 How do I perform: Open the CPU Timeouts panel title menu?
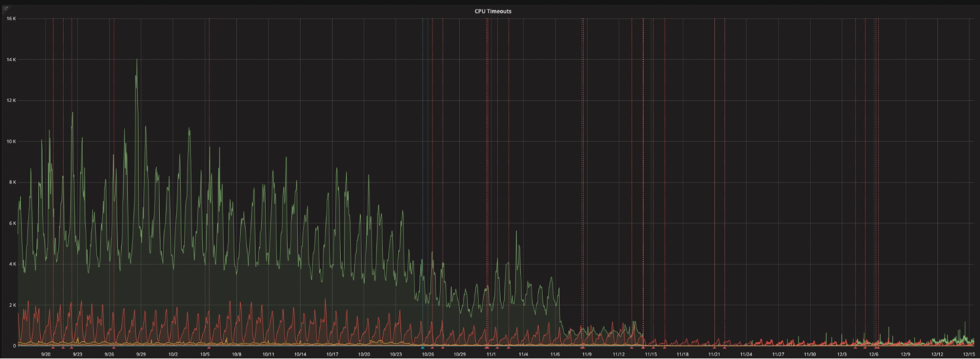pyautogui.click(x=494, y=11)
